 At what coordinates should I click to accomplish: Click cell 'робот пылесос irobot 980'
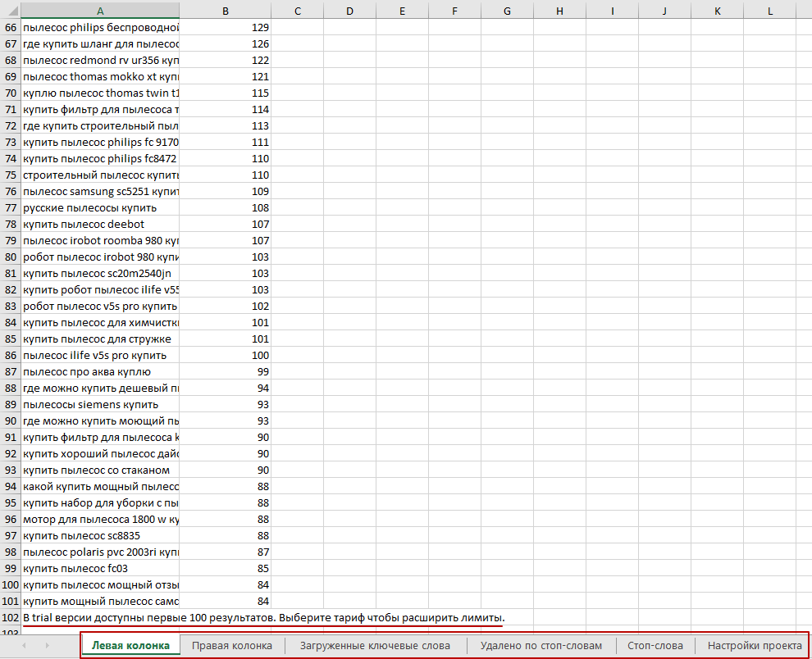click(100, 257)
